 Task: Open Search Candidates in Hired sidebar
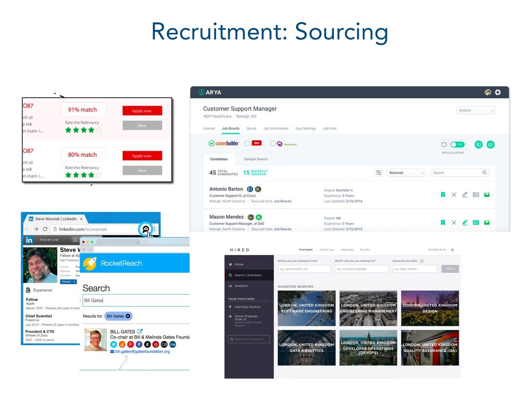[x=249, y=275]
